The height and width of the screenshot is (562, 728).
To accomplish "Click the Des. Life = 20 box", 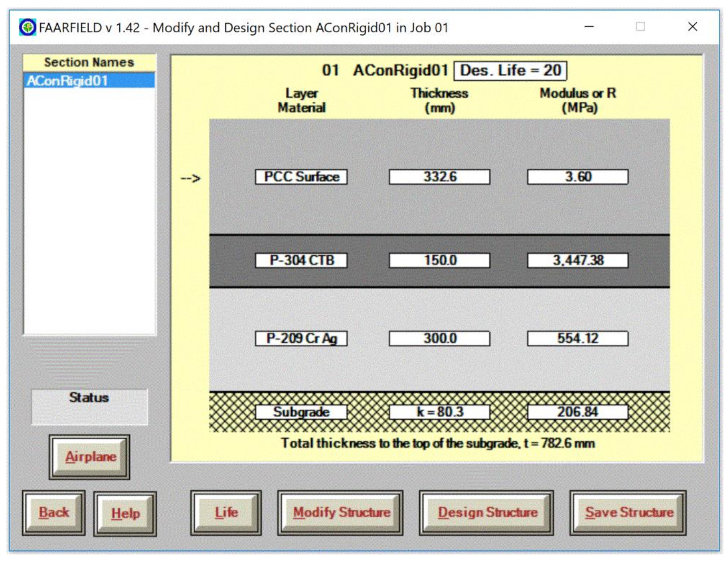I will [x=511, y=71].
